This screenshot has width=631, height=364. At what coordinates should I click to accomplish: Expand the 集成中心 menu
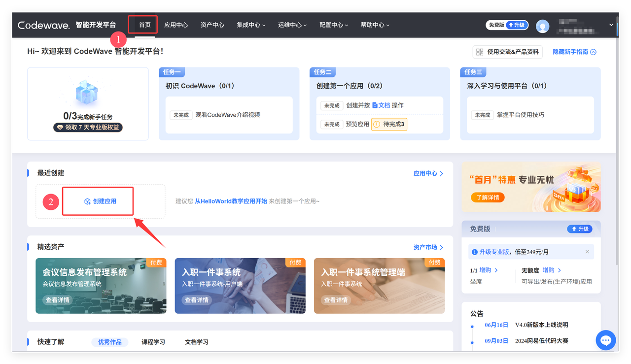[251, 25]
